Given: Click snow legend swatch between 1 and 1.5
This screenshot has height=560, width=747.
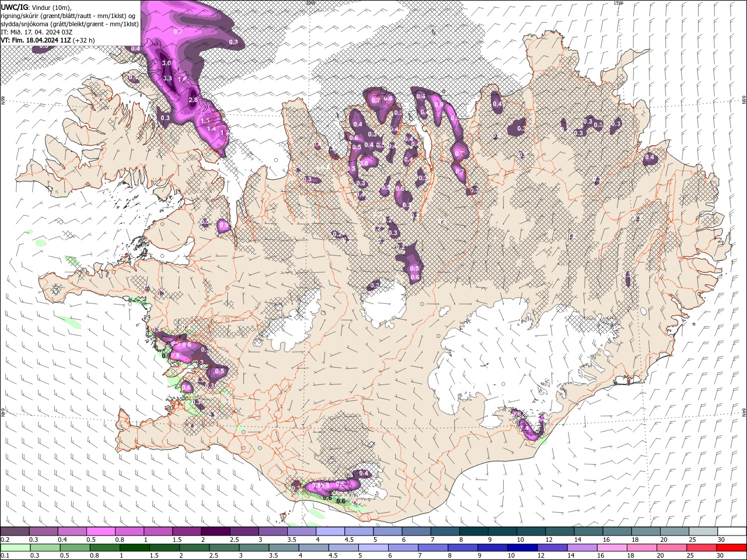Looking at the screenshot, I should [x=158, y=531].
